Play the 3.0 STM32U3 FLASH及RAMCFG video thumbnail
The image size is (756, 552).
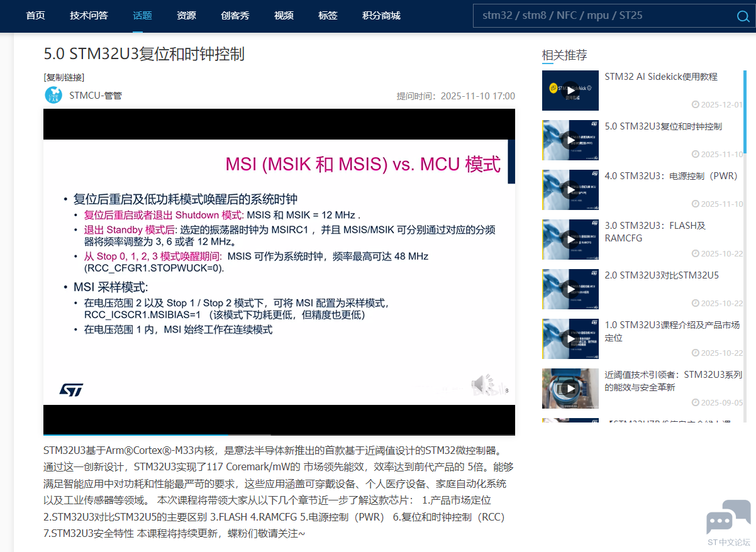(x=570, y=240)
